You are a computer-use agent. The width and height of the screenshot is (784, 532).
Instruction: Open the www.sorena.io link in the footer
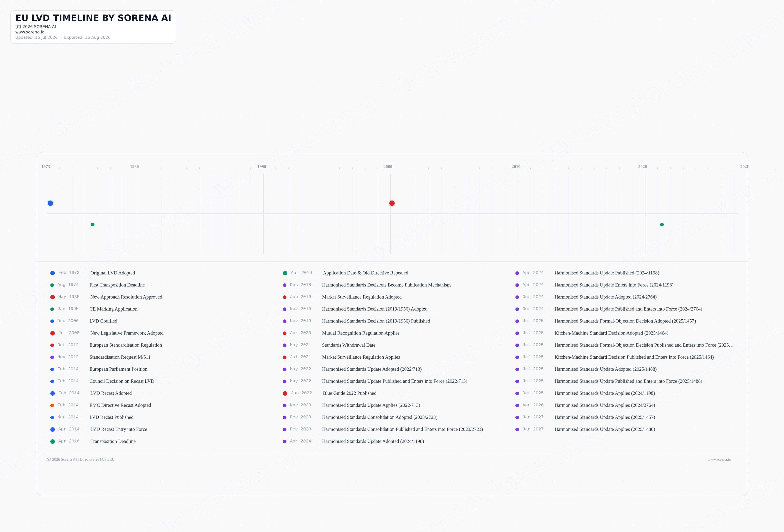pyautogui.click(x=719, y=460)
